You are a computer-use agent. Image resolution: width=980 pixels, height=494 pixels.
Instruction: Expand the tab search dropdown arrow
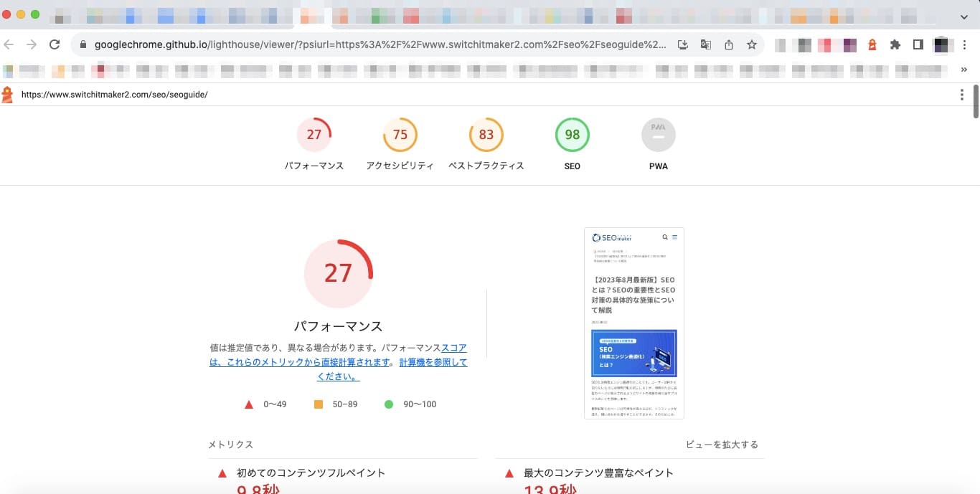963,14
